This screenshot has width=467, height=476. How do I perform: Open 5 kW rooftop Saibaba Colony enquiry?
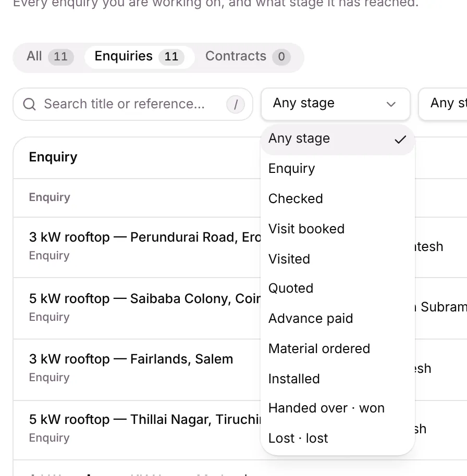coord(145,299)
